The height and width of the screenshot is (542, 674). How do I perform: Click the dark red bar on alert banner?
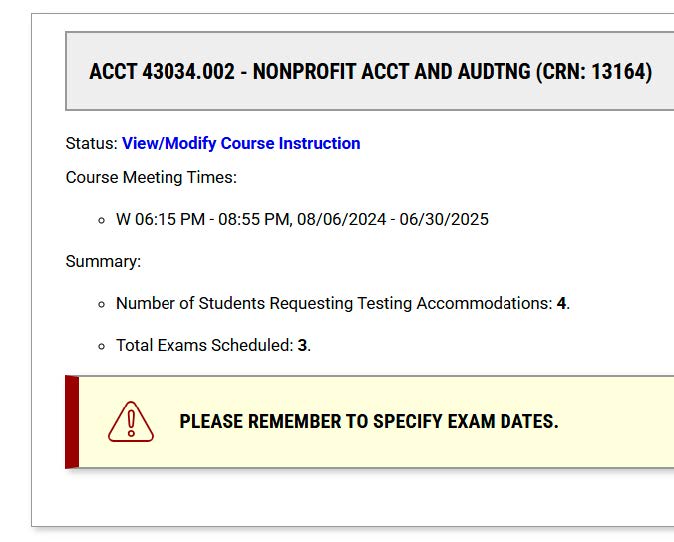click(x=72, y=422)
